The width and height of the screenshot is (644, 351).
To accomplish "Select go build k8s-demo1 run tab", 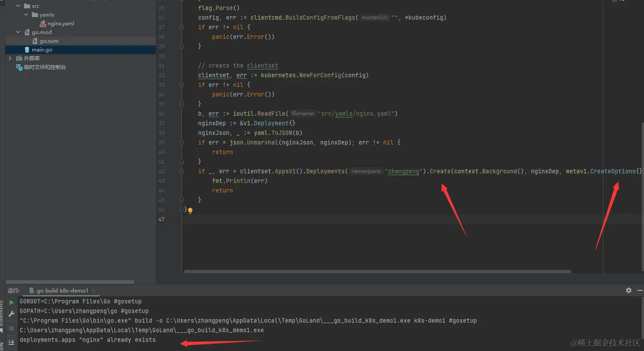I will click(62, 291).
